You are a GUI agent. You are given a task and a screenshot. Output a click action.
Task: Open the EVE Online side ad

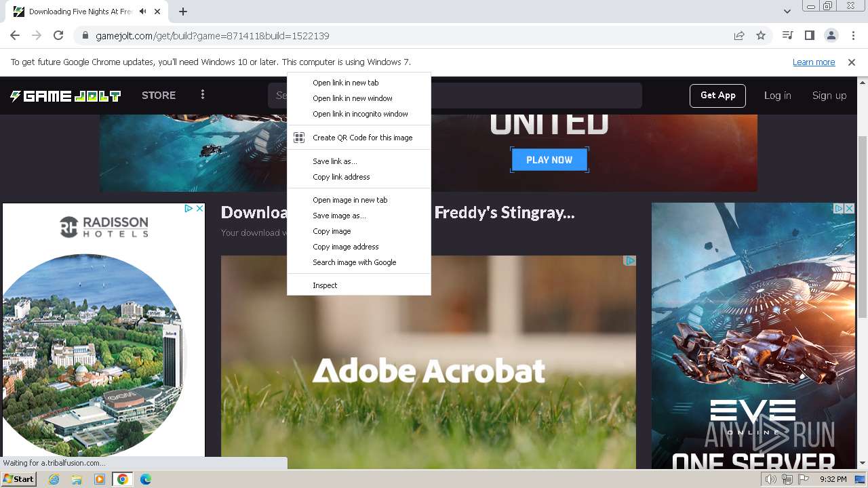point(753,336)
